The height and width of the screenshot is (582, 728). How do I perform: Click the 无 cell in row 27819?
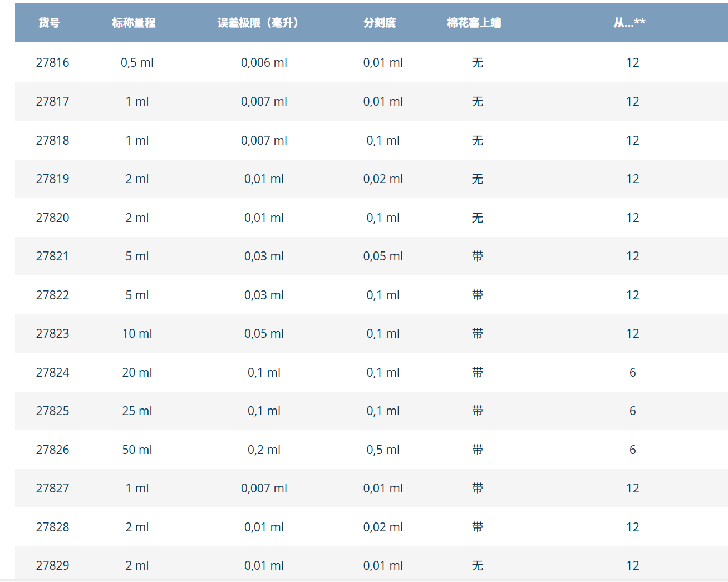point(477,179)
